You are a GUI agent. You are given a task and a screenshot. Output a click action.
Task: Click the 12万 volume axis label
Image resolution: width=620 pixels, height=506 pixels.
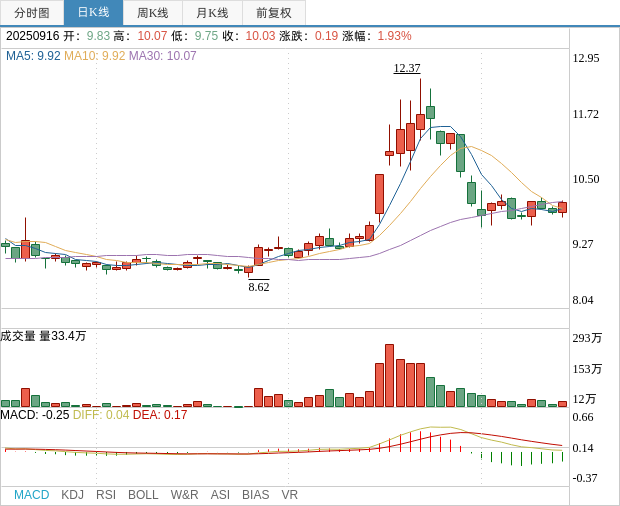(x=584, y=399)
